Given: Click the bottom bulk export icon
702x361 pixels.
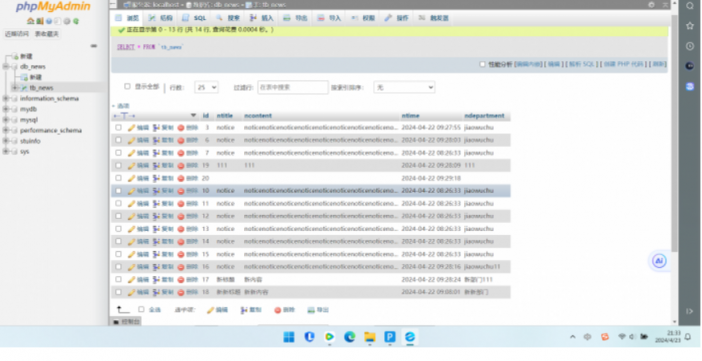Looking at the screenshot, I should 311,310.
